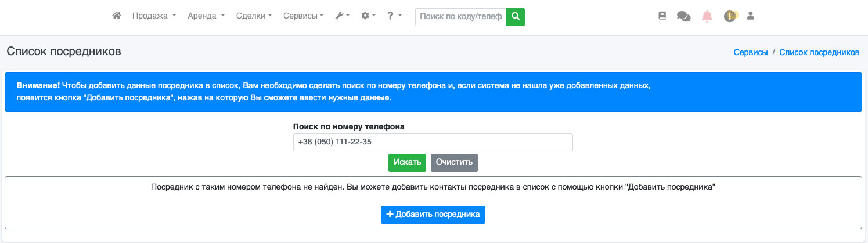
Task: Show notifications via the bell icon
Action: pos(707,16)
